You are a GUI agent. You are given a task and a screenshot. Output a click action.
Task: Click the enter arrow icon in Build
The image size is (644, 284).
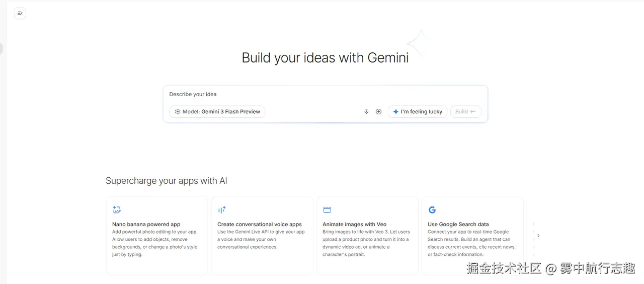pos(473,112)
